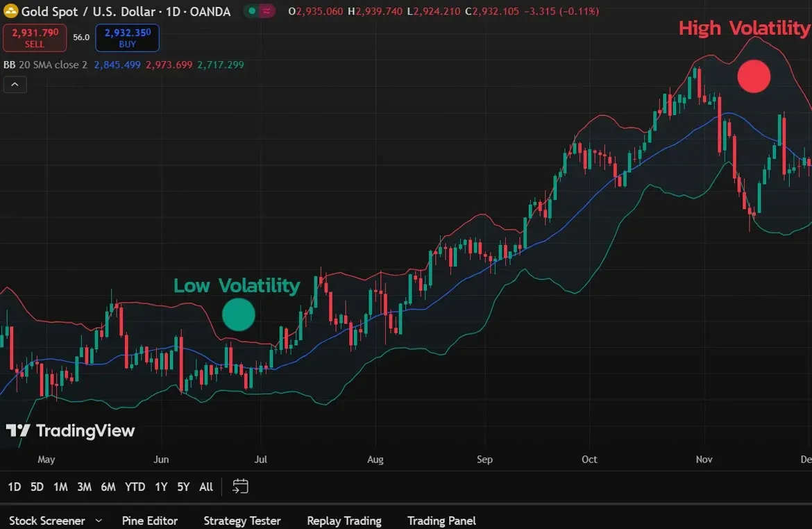812x529 pixels.
Task: Click the BB 20 SMA close 2 legend
Action: coord(46,65)
